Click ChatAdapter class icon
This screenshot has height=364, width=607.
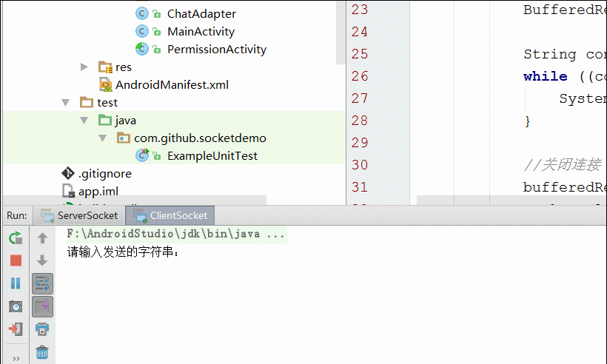[141, 14]
